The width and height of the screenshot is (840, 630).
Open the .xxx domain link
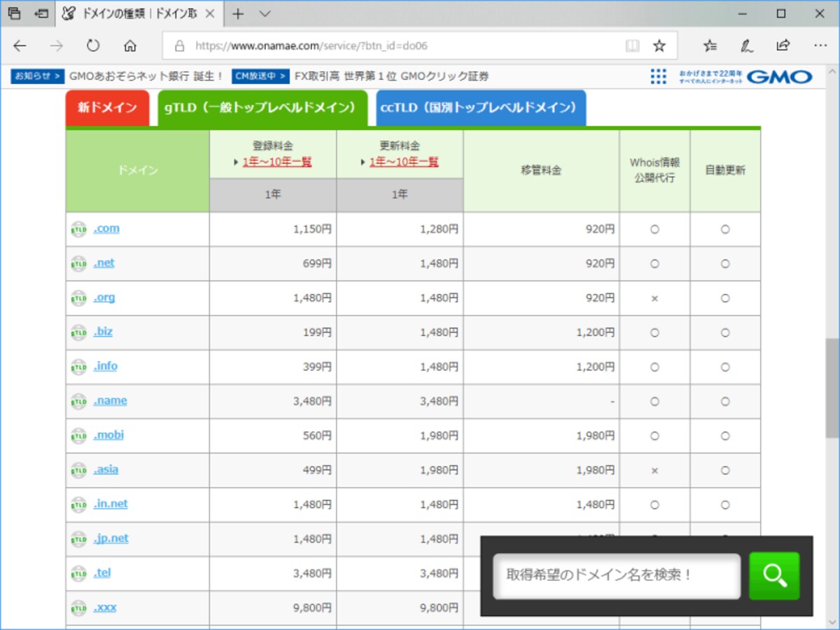click(105, 607)
